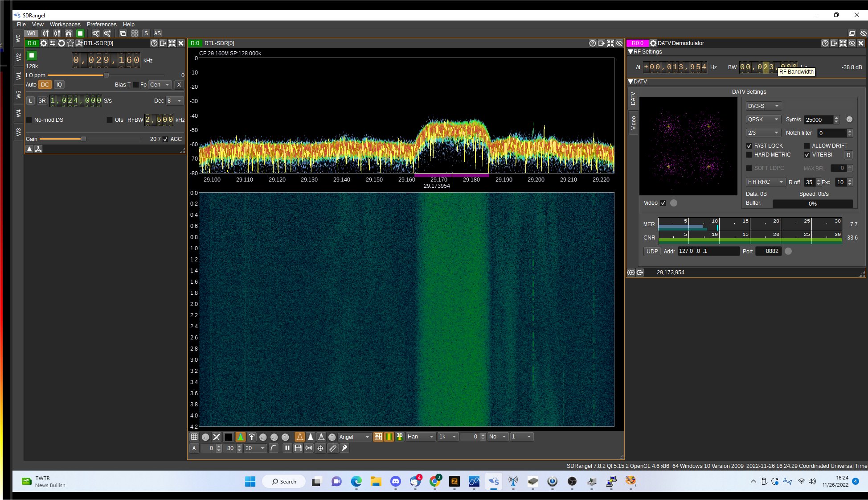Toggle DC auto correction button

(45, 85)
